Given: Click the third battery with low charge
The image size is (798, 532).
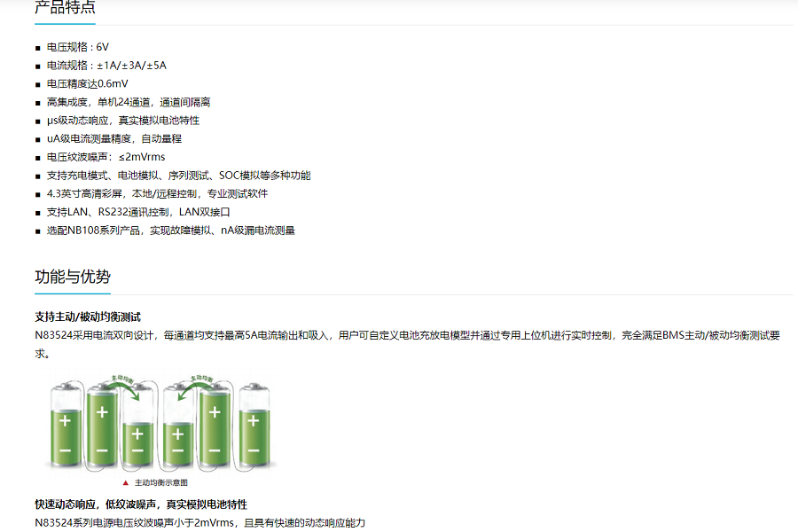Looking at the screenshot, I should [137, 434].
